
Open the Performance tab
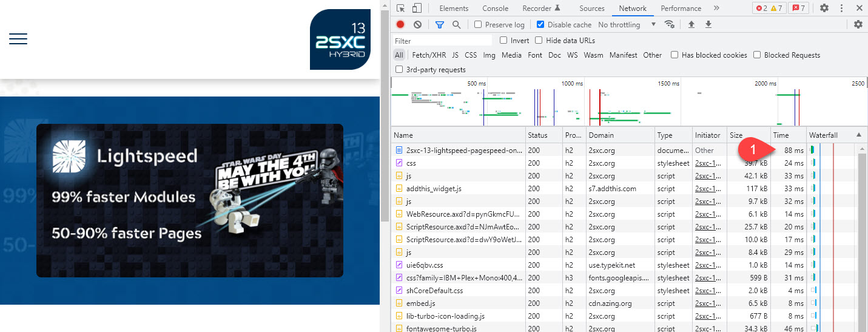[x=681, y=8]
